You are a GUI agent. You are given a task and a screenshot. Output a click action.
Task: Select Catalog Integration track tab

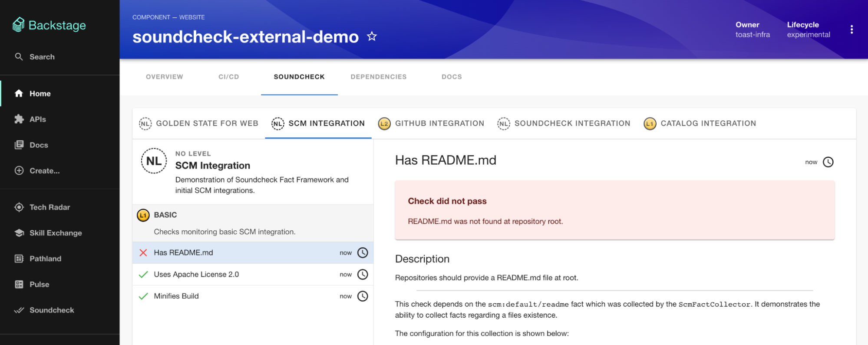click(x=700, y=123)
